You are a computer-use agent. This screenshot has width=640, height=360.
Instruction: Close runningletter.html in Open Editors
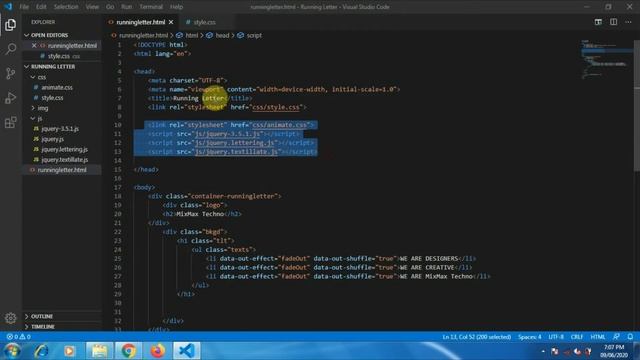click(x=34, y=45)
